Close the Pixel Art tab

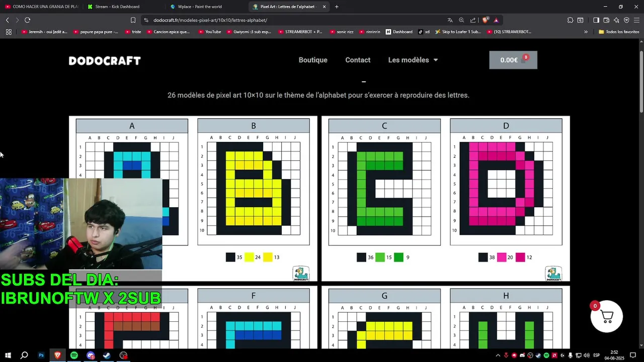point(324,7)
